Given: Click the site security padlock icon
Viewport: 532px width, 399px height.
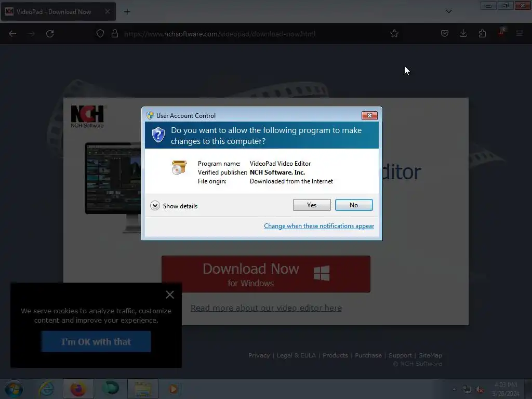Looking at the screenshot, I should [115, 34].
